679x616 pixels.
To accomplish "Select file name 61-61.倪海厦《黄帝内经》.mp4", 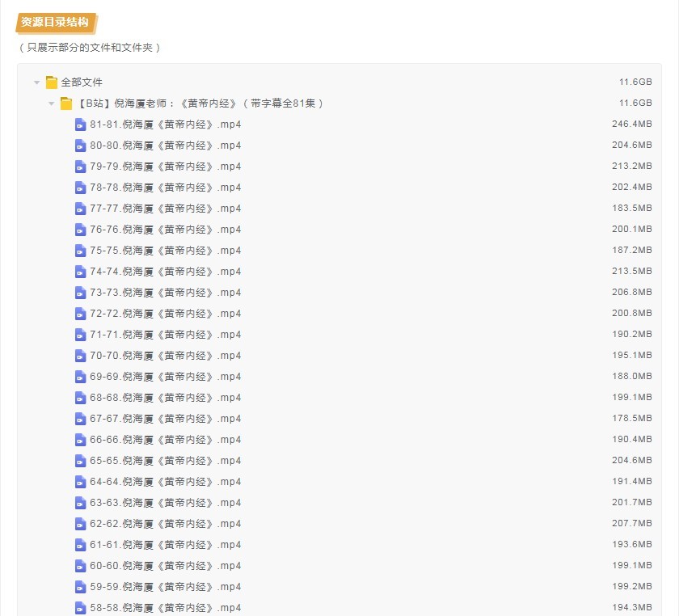I will [x=166, y=545].
